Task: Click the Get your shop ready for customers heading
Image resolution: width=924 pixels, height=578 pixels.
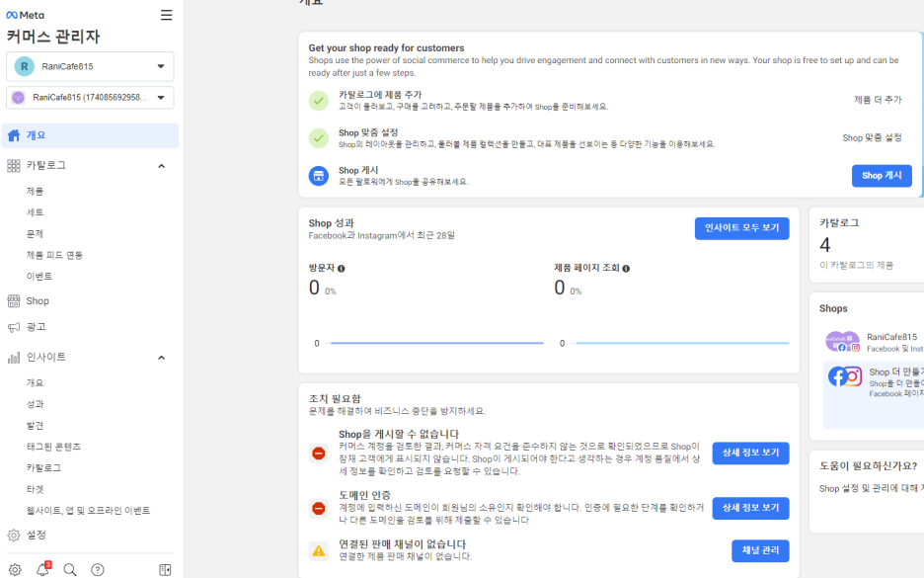Action: (386, 47)
